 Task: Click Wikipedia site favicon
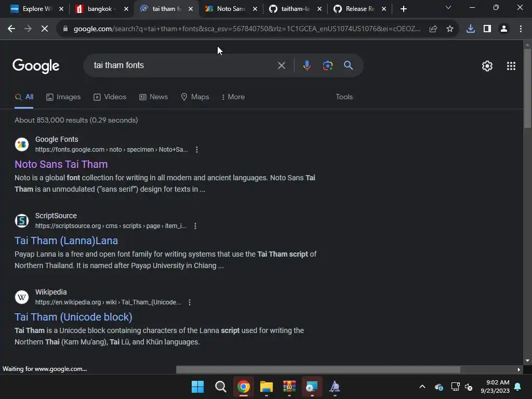point(22,297)
